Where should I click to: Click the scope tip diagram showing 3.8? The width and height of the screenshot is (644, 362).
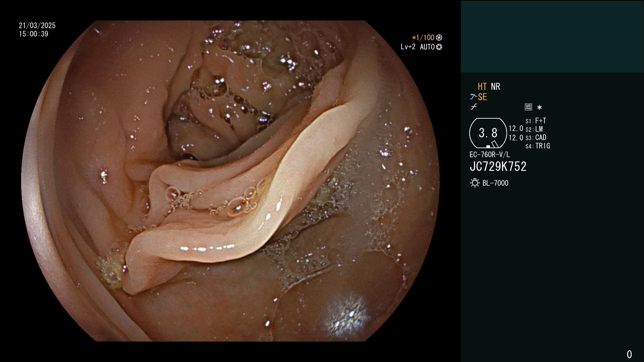click(x=488, y=133)
